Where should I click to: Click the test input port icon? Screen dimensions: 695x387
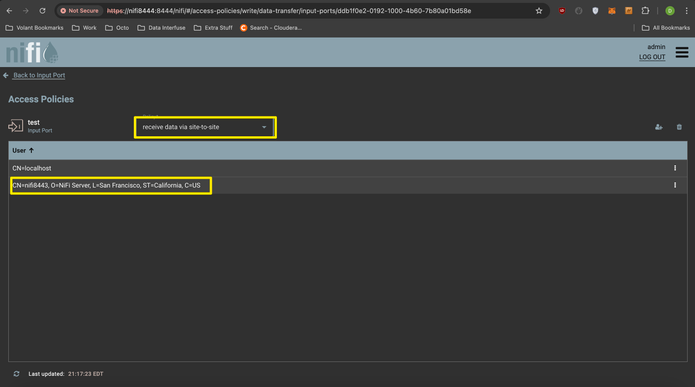coord(16,126)
